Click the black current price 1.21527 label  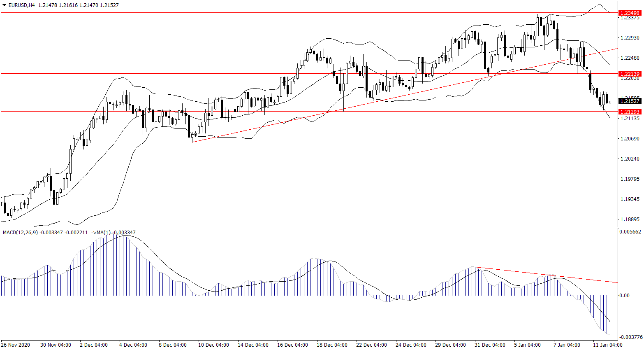point(630,101)
